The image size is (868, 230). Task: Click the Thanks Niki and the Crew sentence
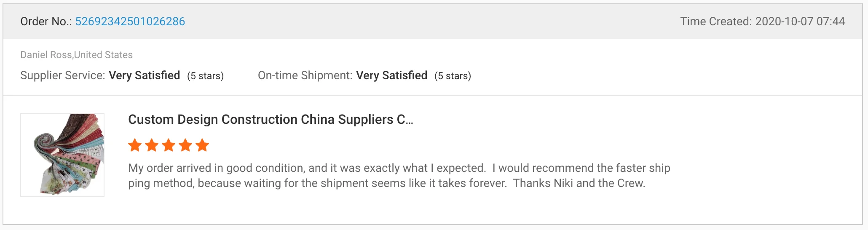(x=579, y=183)
